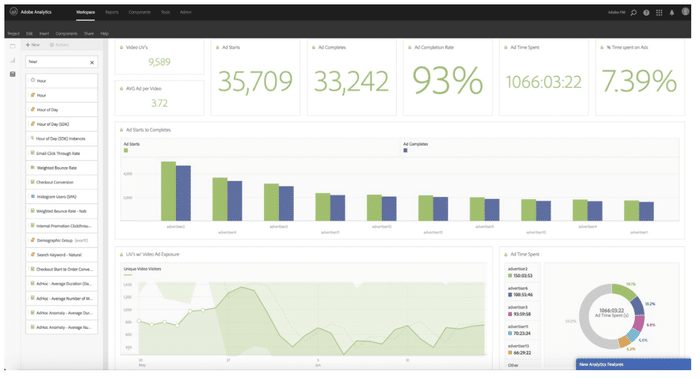Screen dimensions: 700x379
Task: Click the 9,589 Video UV's value
Action: tap(159, 62)
